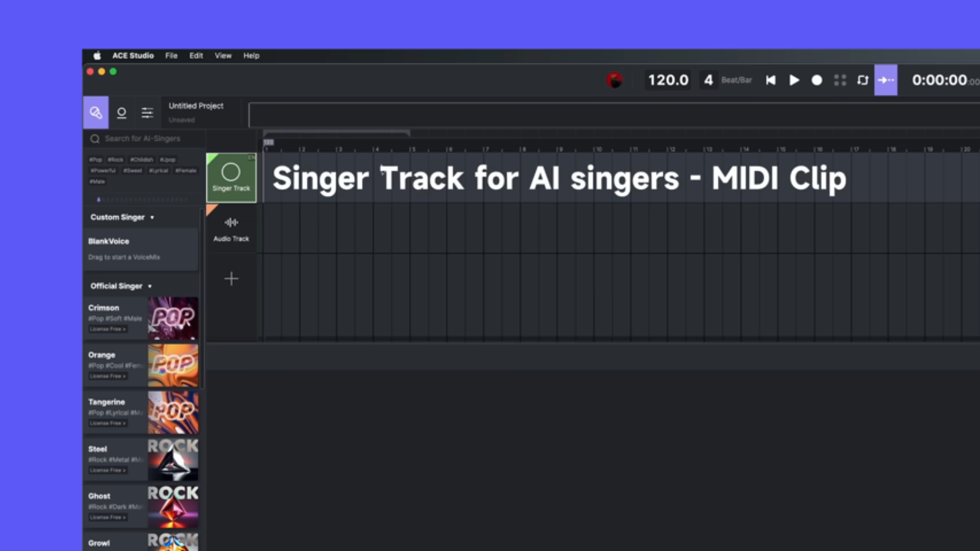
Task: Filter singers by #Powerful tag
Action: tap(104, 171)
